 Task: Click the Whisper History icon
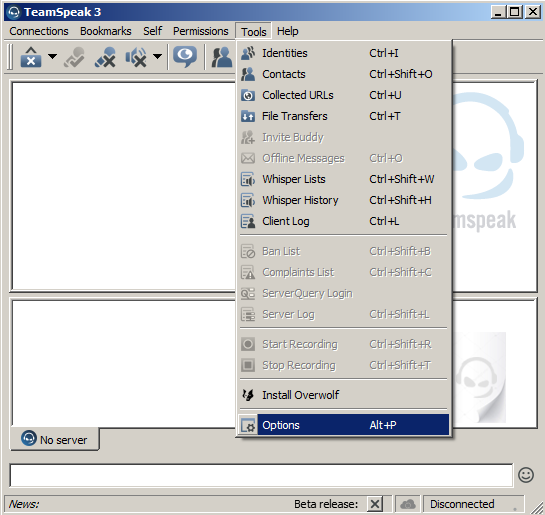tap(248, 200)
